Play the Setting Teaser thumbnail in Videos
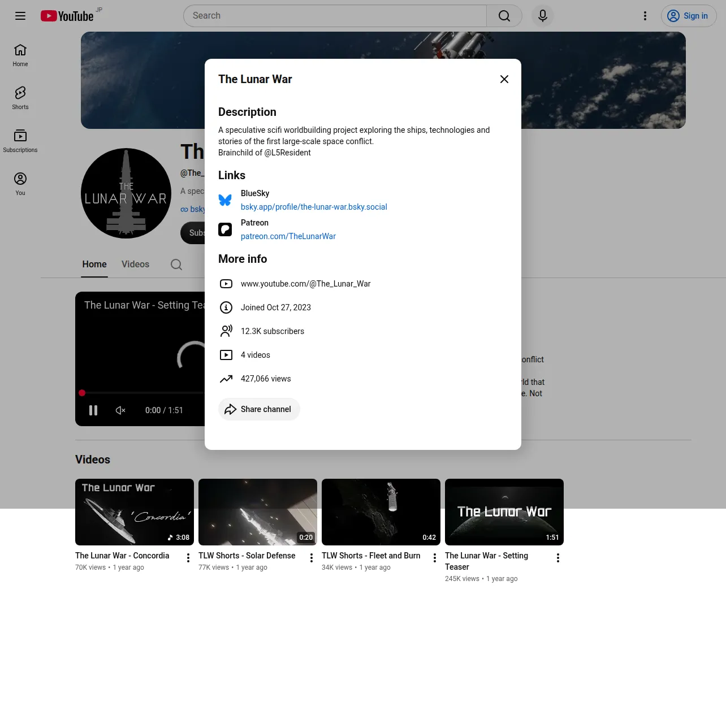The width and height of the screenshot is (726, 728). tap(504, 512)
